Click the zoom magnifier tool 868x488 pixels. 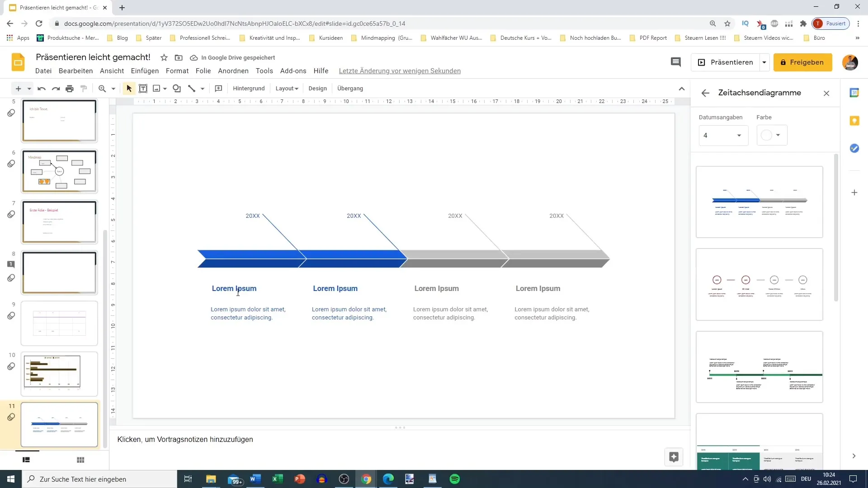[102, 89]
